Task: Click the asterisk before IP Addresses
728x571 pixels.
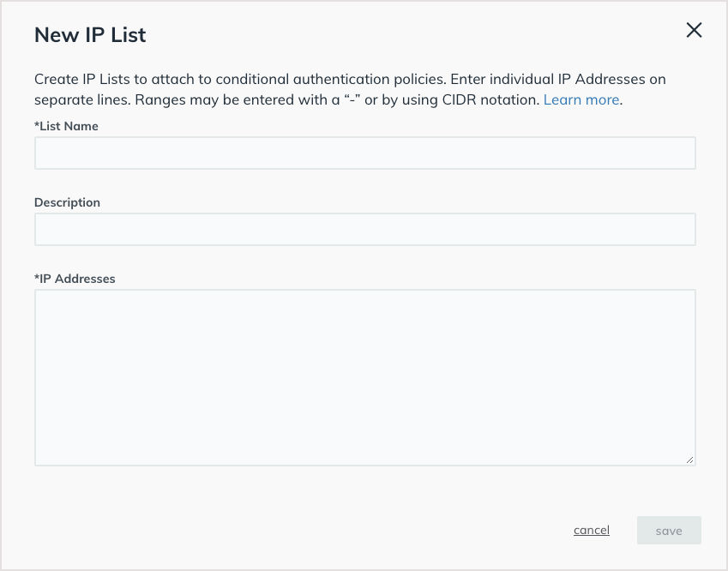Action: click(x=37, y=278)
